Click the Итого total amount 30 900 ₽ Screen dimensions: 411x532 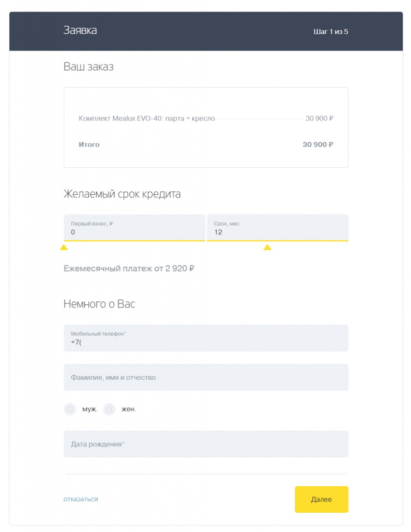click(317, 144)
